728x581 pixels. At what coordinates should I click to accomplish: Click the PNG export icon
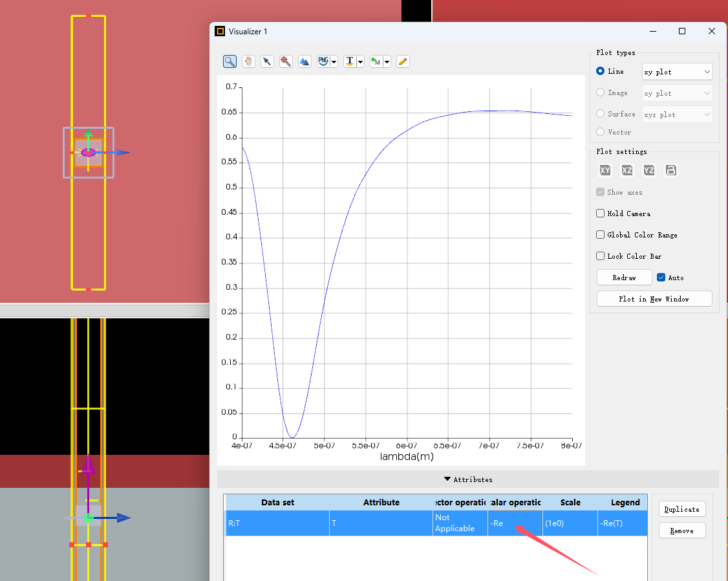324,61
